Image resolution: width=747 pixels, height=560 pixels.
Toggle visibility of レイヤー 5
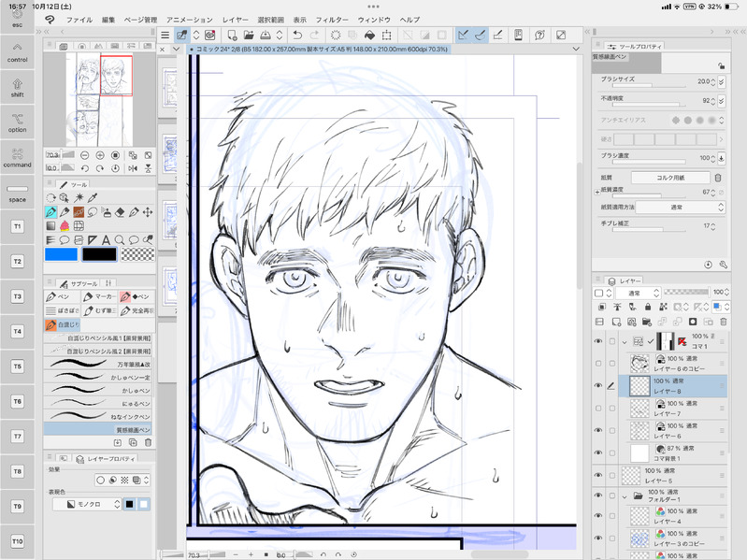pyautogui.click(x=598, y=475)
